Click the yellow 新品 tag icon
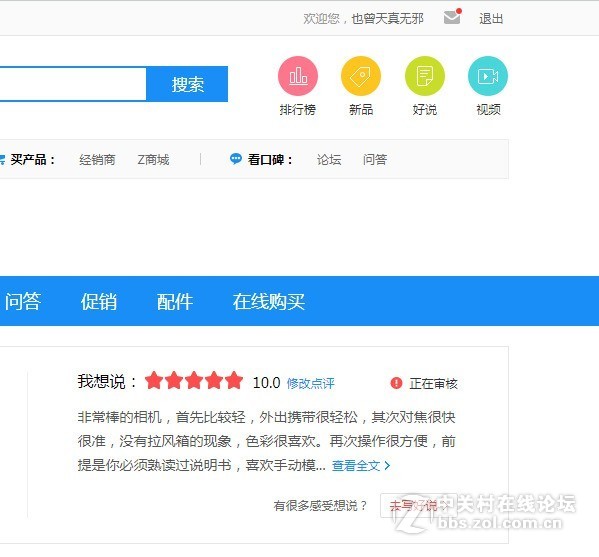The width and height of the screenshot is (599, 557). click(361, 76)
